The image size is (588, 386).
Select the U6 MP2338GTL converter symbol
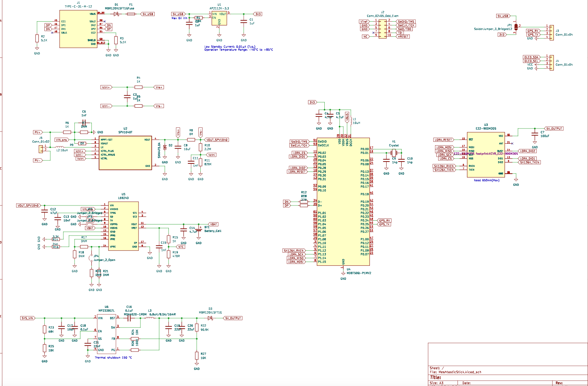tap(107, 334)
